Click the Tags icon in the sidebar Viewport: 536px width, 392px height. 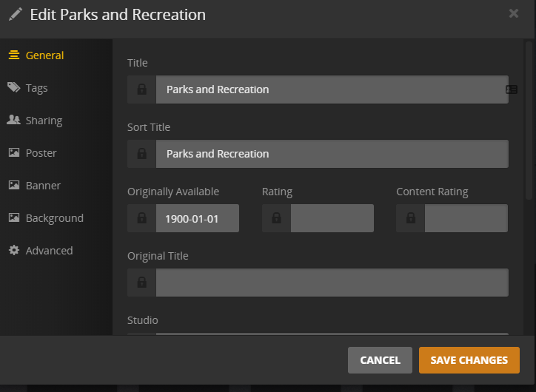pos(14,88)
